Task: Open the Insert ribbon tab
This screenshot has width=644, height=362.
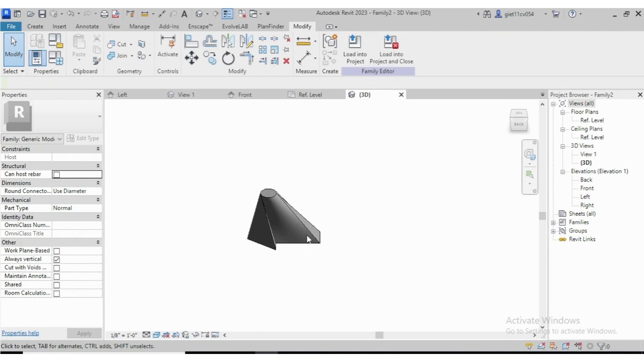Action: 59,26
